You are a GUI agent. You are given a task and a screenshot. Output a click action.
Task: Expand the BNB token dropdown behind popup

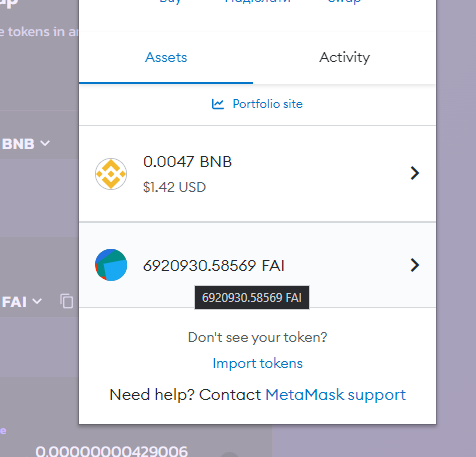26,144
